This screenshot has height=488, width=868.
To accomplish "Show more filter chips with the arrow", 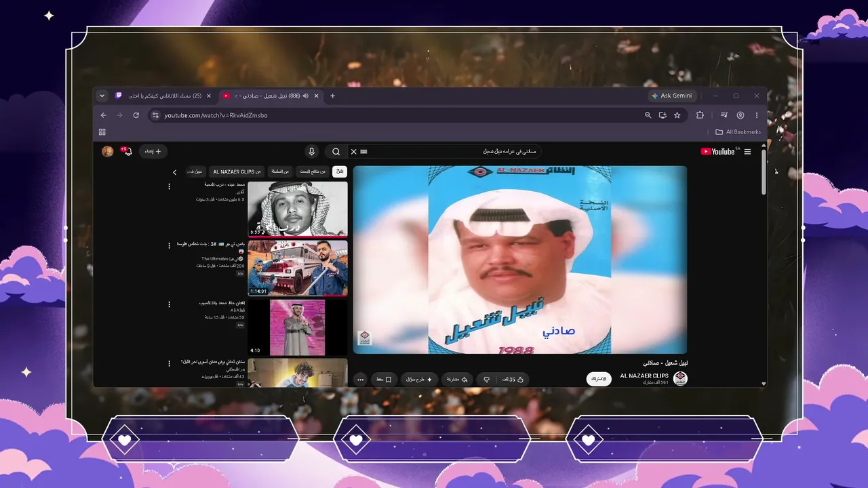I will pyautogui.click(x=174, y=172).
